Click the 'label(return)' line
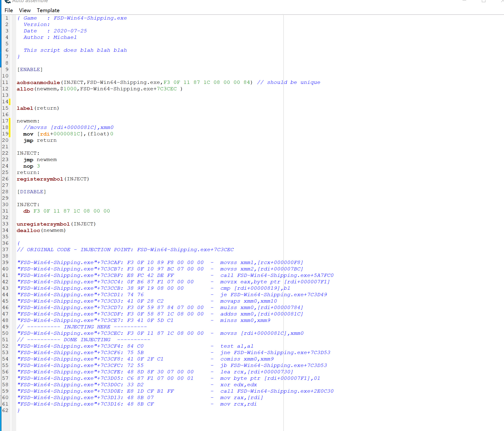Viewport: 504px width, 431px height. pyautogui.click(x=38, y=108)
